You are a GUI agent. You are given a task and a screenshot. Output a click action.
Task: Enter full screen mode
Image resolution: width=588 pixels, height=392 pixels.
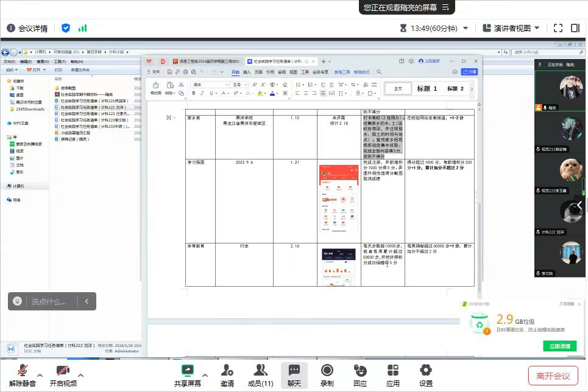point(558,28)
